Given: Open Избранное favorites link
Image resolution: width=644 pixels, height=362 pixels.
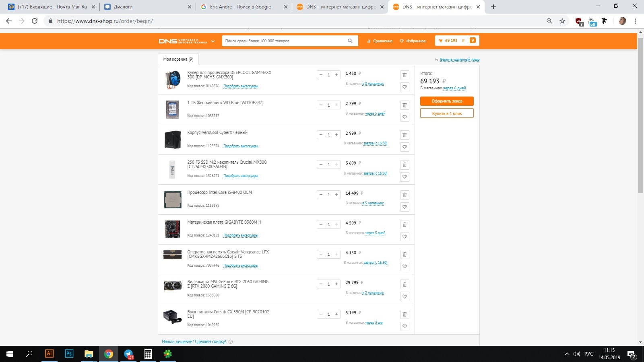Looking at the screenshot, I should [x=413, y=41].
